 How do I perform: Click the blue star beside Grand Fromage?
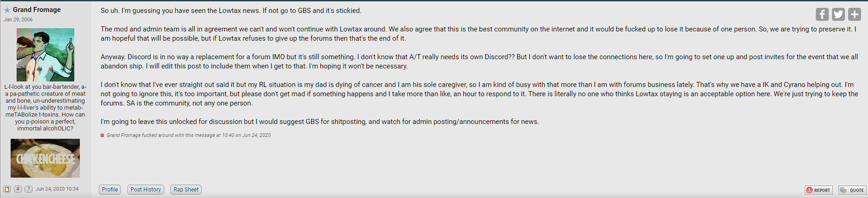tap(7, 10)
